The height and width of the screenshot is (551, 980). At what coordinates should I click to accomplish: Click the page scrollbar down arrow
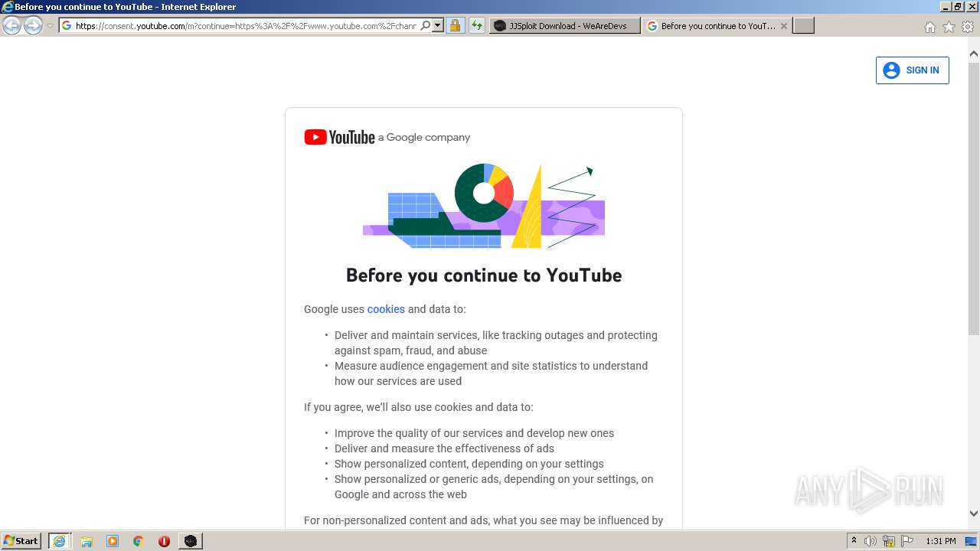pos(974,514)
